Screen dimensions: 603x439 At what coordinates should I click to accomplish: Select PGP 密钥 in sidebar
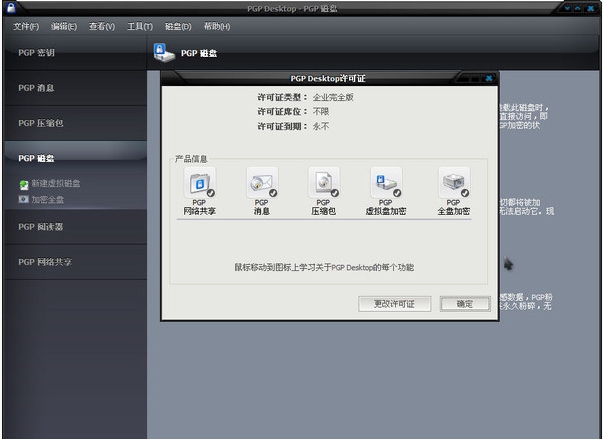[75, 53]
